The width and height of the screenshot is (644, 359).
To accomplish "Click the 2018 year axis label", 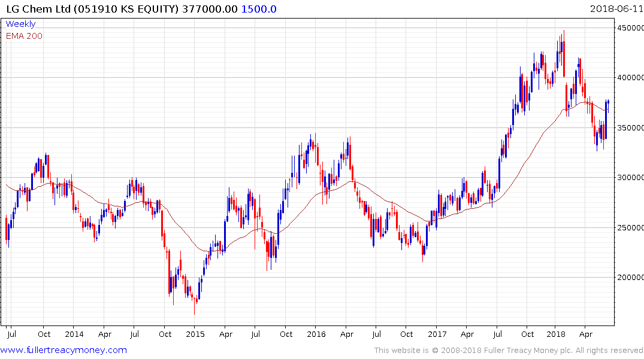I will (x=556, y=334).
